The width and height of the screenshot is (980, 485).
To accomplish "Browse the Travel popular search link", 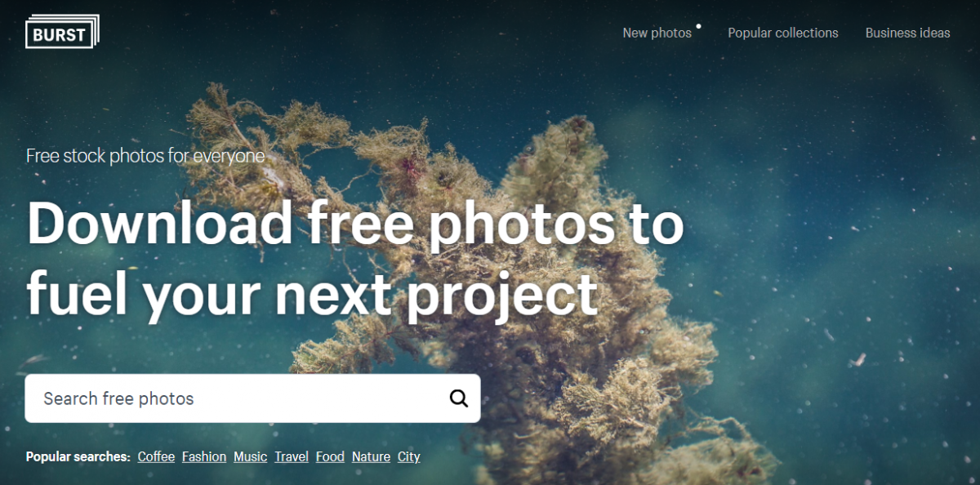I will (292, 456).
